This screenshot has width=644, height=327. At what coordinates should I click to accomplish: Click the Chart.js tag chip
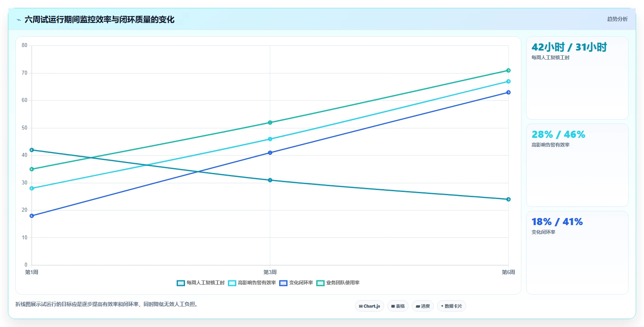370,306
